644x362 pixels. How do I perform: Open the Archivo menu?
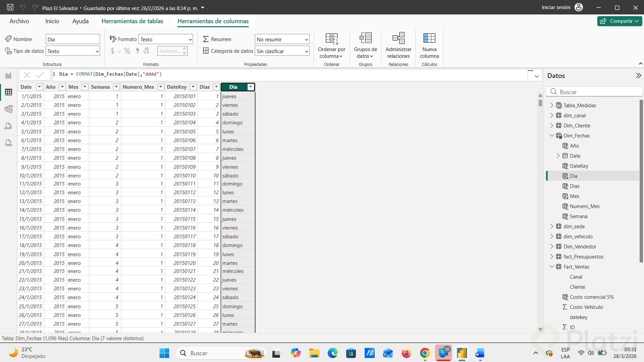[x=19, y=21]
